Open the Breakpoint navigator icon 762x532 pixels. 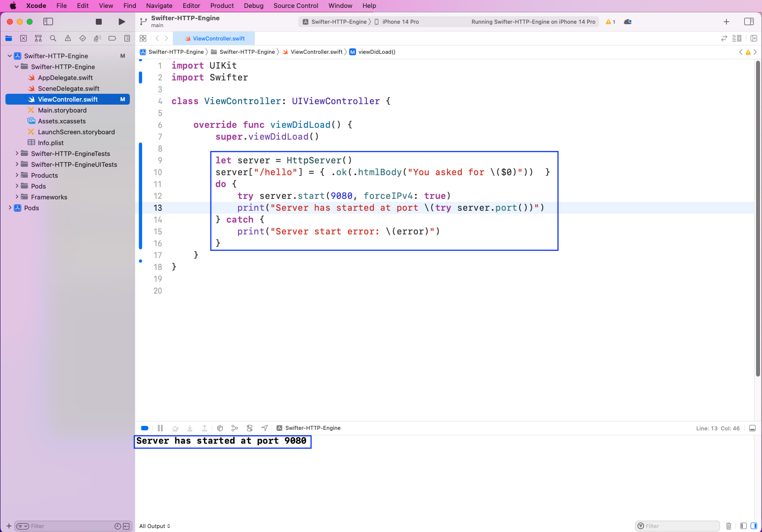112,38
